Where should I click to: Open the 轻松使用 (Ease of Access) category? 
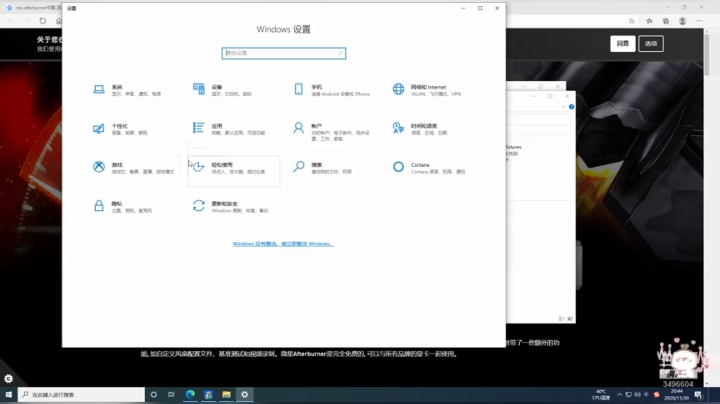pyautogui.click(x=234, y=170)
